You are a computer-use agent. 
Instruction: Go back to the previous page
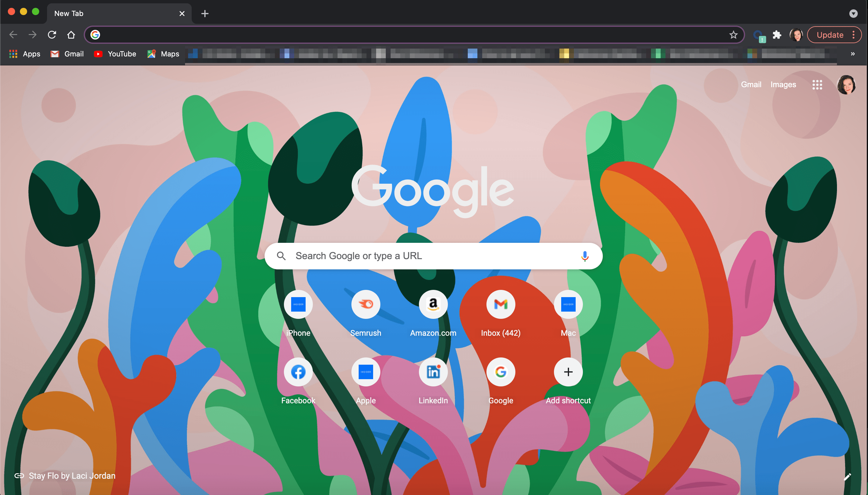[x=13, y=35]
